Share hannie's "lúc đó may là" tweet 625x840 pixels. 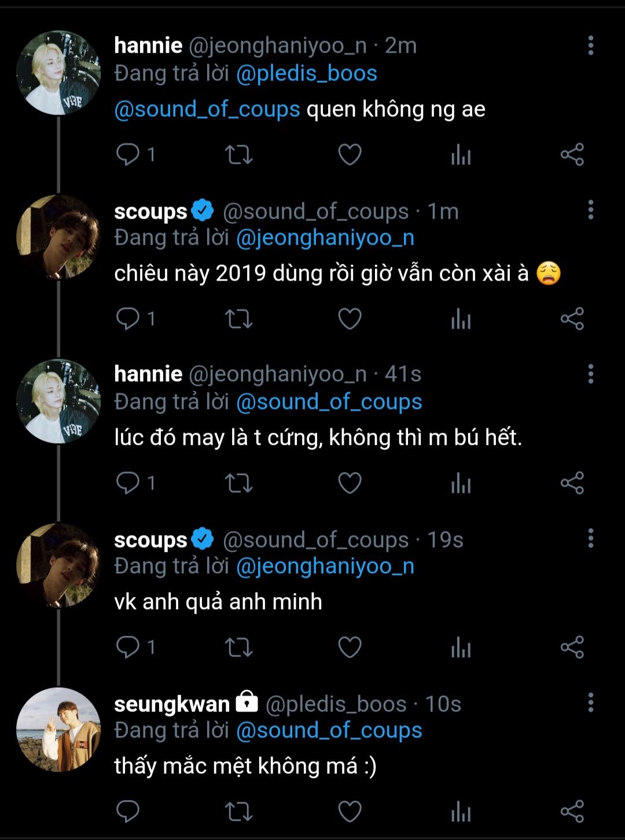pos(572,483)
